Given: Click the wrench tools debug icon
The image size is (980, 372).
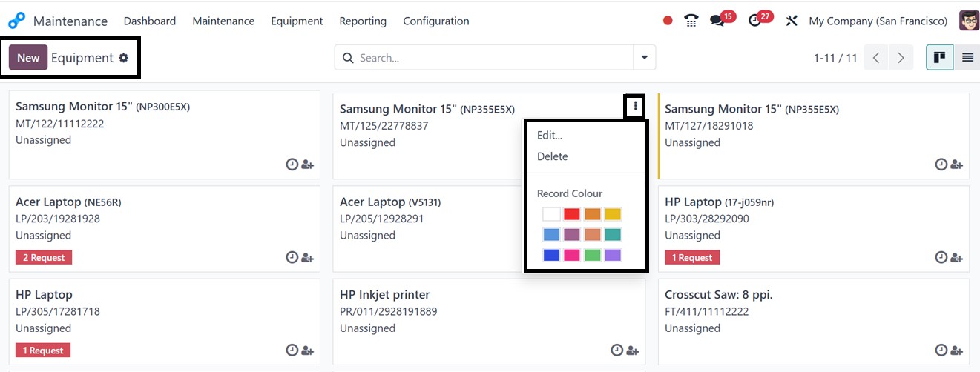Looking at the screenshot, I should click(x=792, y=21).
